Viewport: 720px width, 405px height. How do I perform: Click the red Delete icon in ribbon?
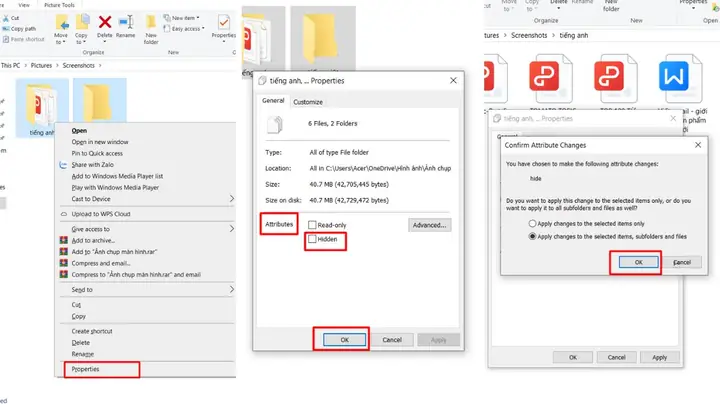105,22
